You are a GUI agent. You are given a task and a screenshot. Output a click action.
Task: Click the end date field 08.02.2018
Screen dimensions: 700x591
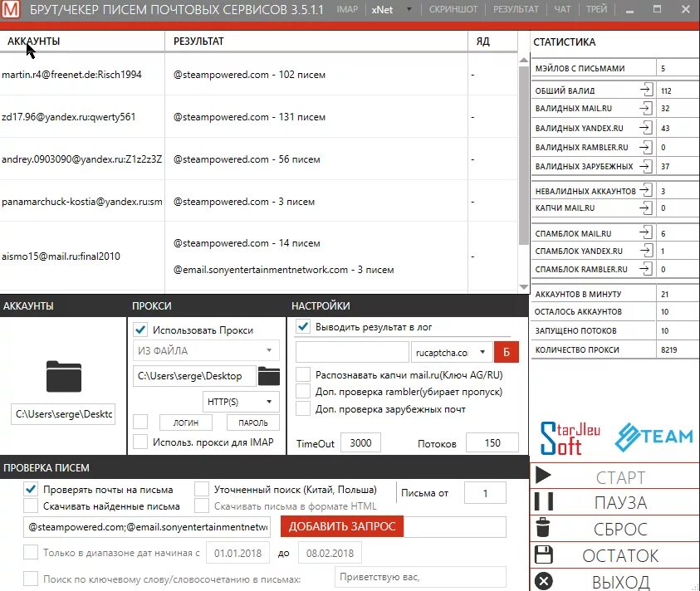(x=330, y=553)
